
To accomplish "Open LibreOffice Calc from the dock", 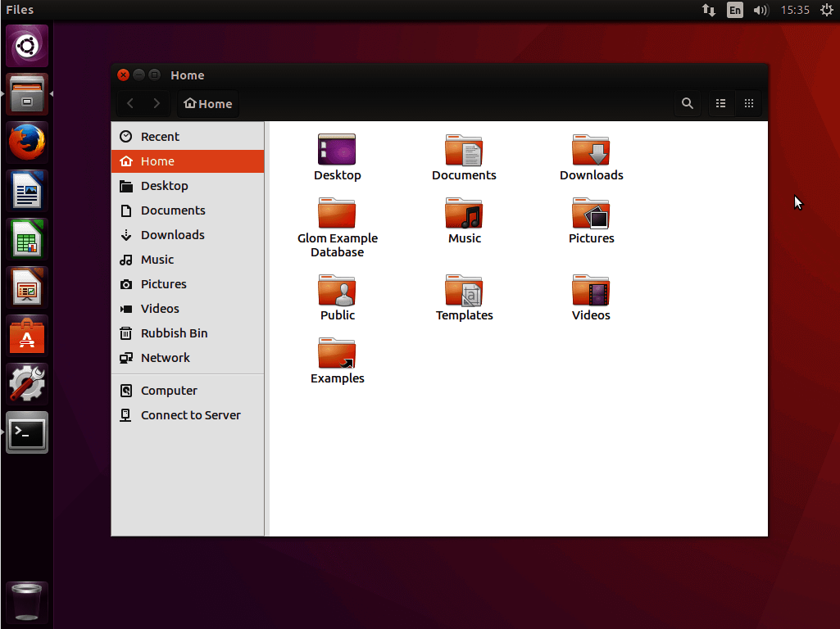I will coord(26,238).
